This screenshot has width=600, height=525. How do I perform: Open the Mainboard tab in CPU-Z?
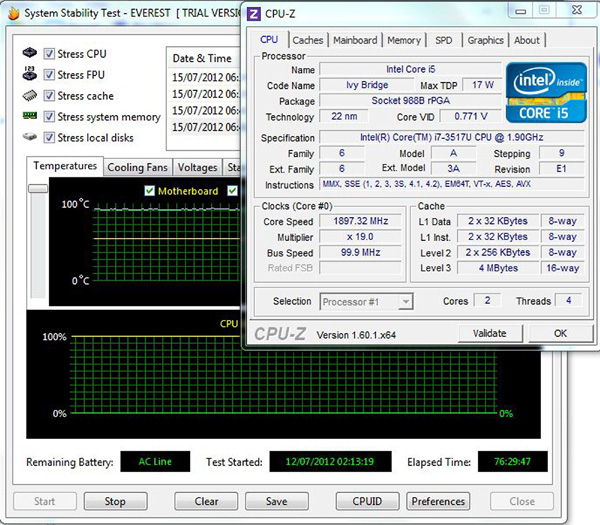click(355, 40)
